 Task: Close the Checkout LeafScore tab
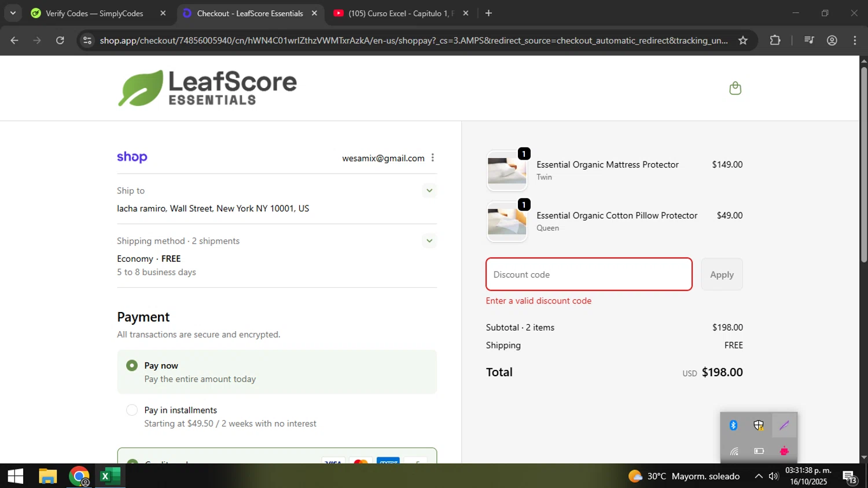pyautogui.click(x=314, y=13)
